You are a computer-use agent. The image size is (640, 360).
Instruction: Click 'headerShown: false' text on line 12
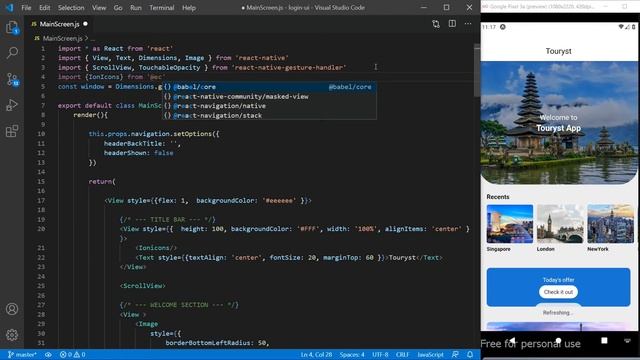(x=138, y=153)
